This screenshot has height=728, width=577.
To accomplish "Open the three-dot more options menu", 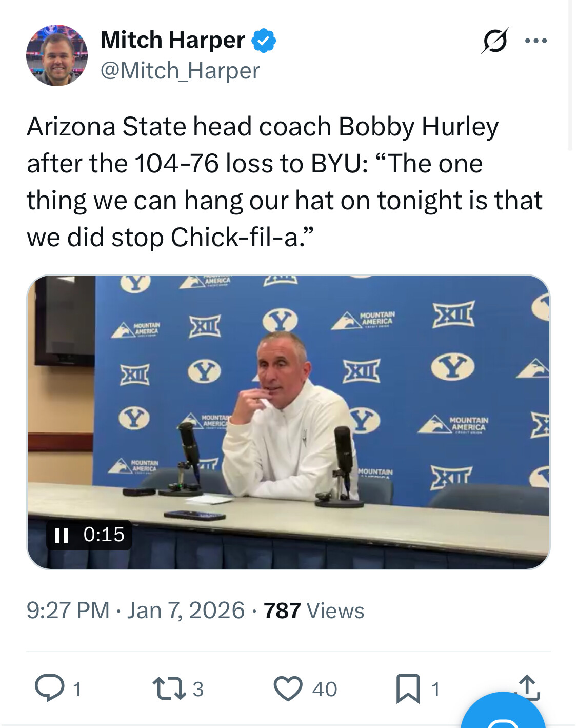I will [536, 41].
